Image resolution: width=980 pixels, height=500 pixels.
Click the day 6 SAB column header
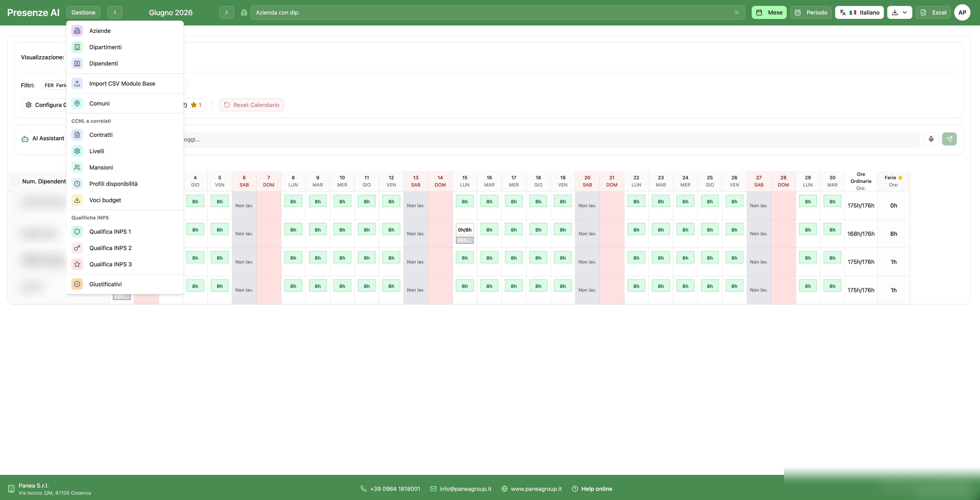244,181
